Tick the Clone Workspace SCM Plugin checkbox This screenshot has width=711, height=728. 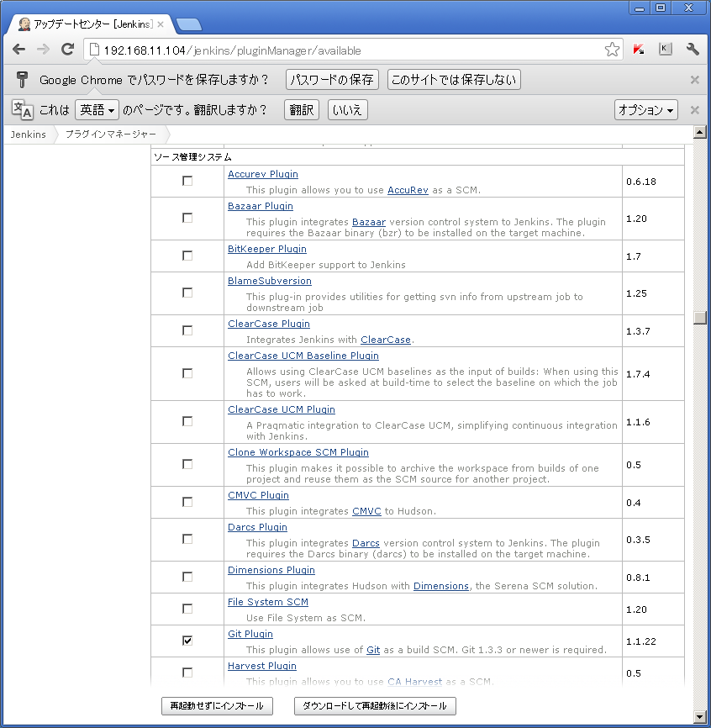[187, 465]
